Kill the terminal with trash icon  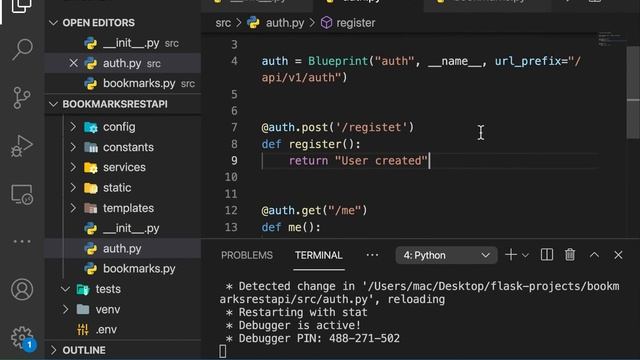click(570, 255)
